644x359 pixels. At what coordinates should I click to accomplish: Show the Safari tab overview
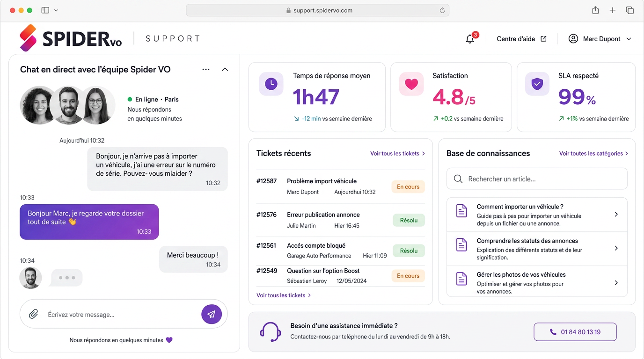[x=629, y=10]
